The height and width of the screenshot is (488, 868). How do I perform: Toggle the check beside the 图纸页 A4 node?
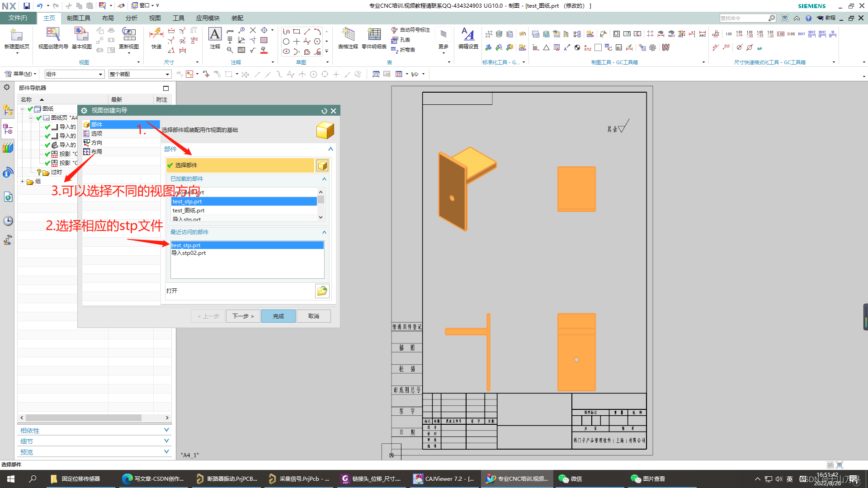[39, 118]
